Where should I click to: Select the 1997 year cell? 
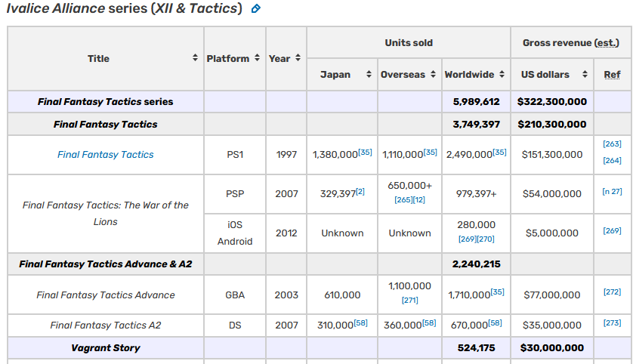(286, 155)
